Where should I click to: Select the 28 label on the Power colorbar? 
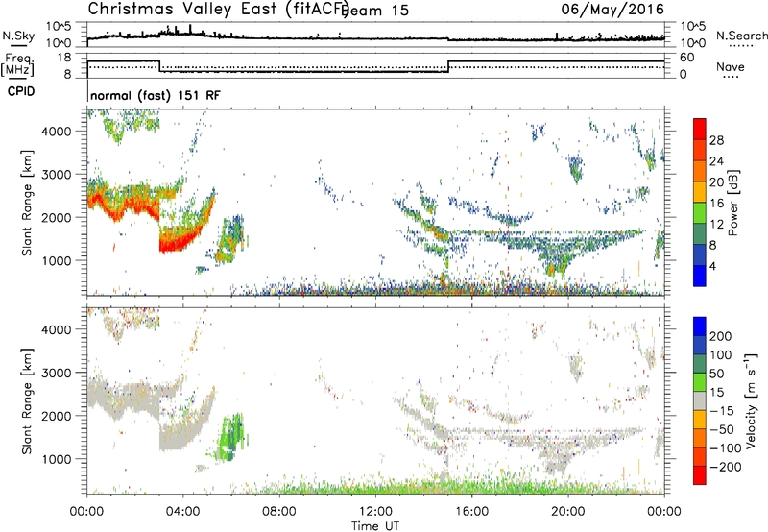pos(716,140)
